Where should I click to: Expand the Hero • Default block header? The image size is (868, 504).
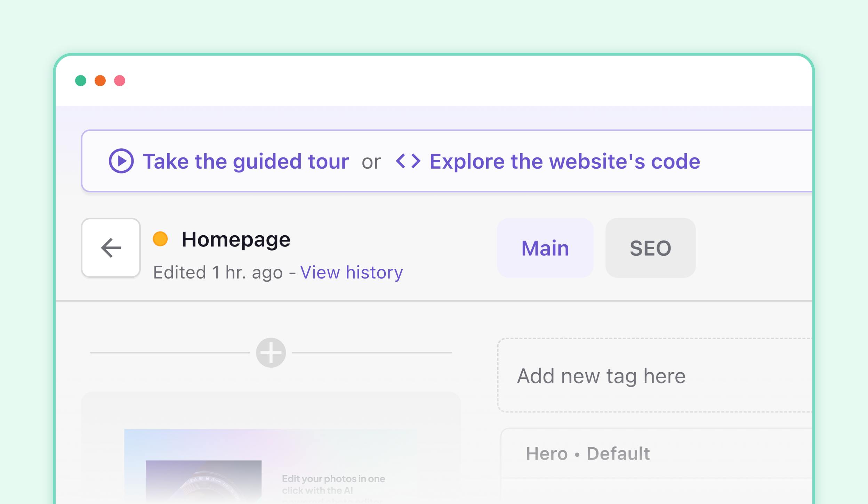pyautogui.click(x=588, y=454)
